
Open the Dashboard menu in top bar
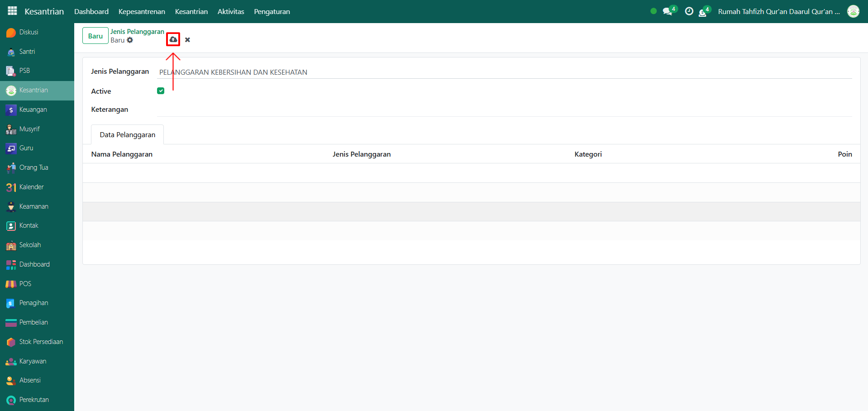point(91,11)
